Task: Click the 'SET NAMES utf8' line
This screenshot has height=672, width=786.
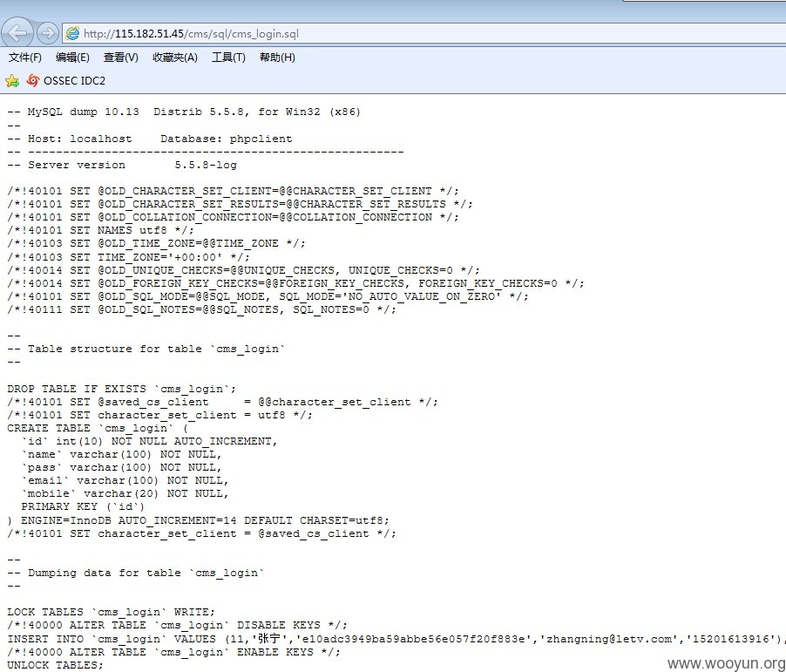Action: pos(100,230)
